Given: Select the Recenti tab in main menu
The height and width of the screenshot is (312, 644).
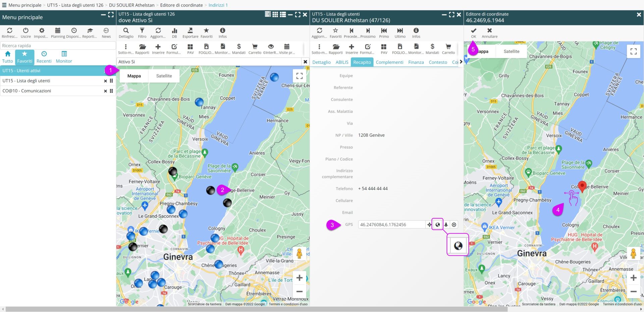Looking at the screenshot, I should pyautogui.click(x=44, y=57).
